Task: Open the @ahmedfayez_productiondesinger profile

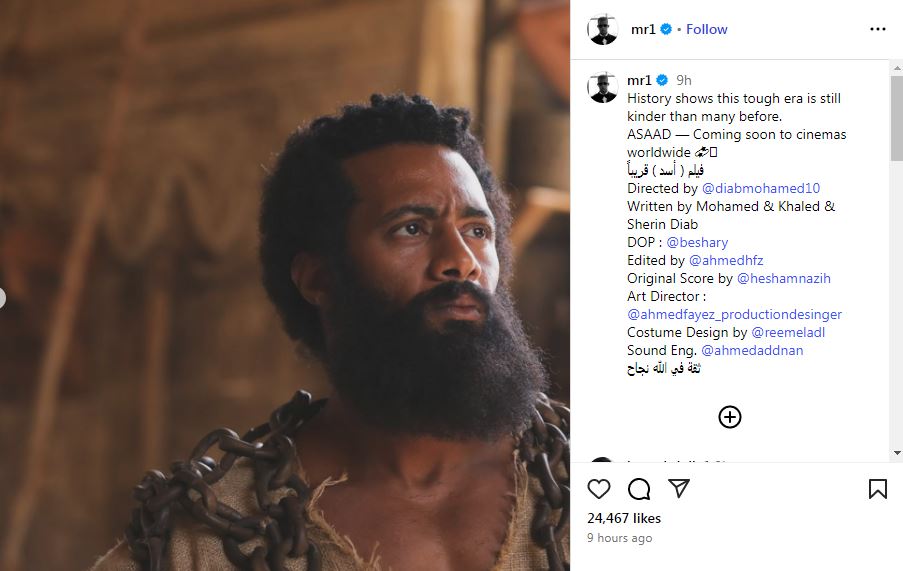Action: [734, 314]
